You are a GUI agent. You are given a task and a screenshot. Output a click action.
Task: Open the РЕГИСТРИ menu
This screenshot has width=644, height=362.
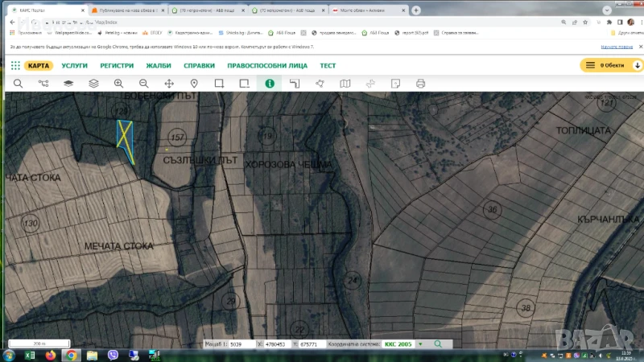117,65
